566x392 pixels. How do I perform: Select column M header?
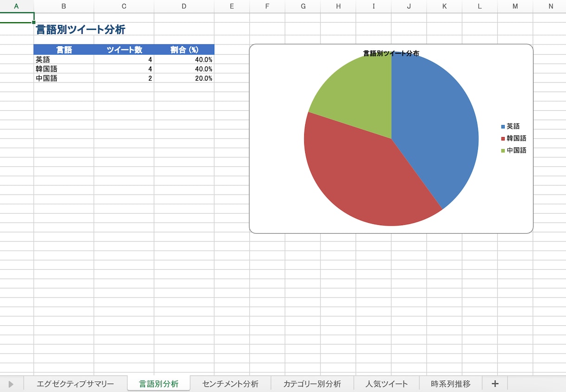click(x=515, y=6)
